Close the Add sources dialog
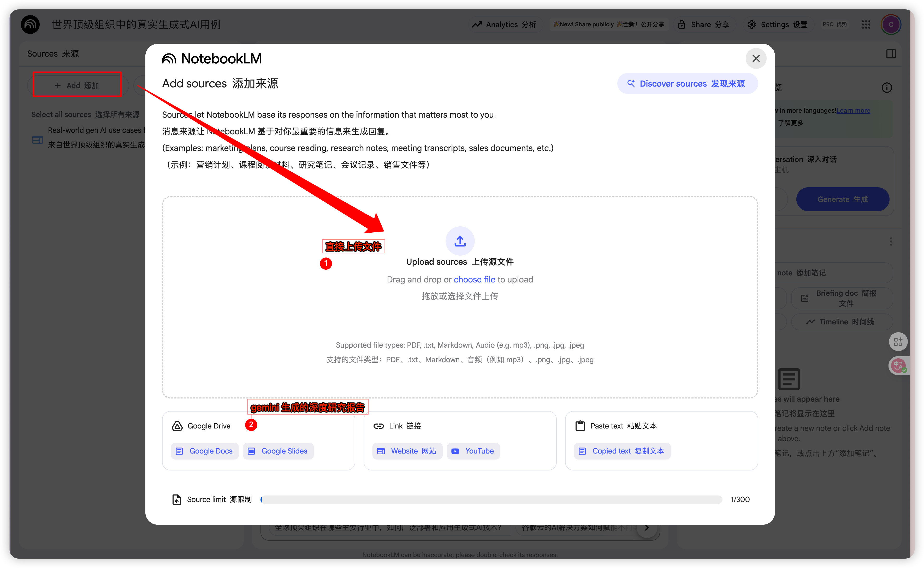The image size is (924, 568). [x=756, y=59]
